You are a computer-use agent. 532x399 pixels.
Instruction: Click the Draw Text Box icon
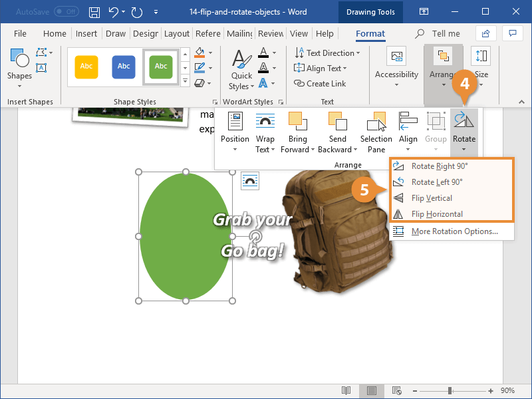(x=41, y=68)
